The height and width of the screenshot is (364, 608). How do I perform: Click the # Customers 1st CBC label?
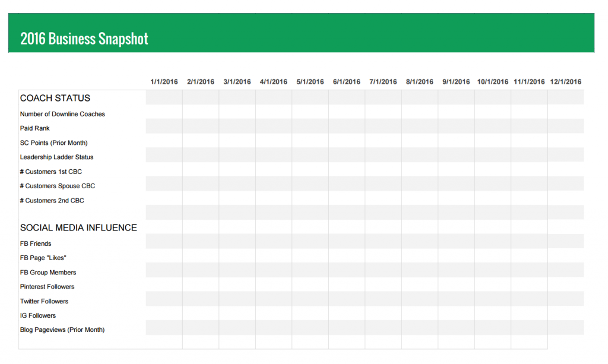coord(51,172)
